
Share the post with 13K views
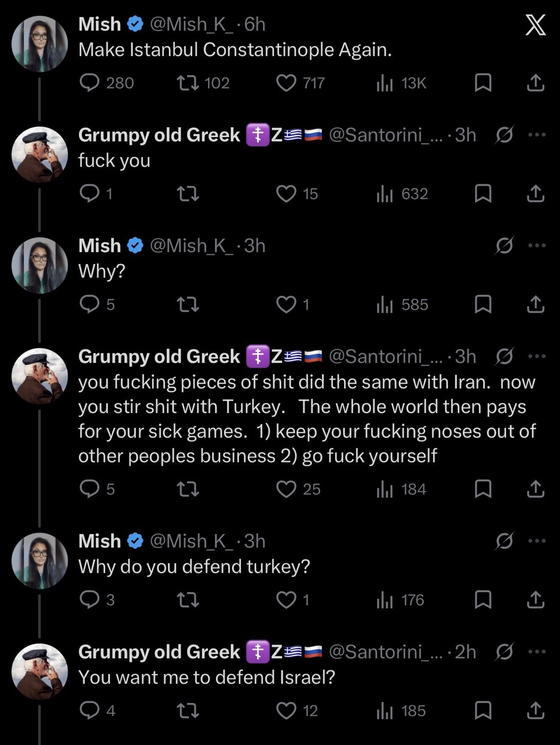[x=536, y=83]
